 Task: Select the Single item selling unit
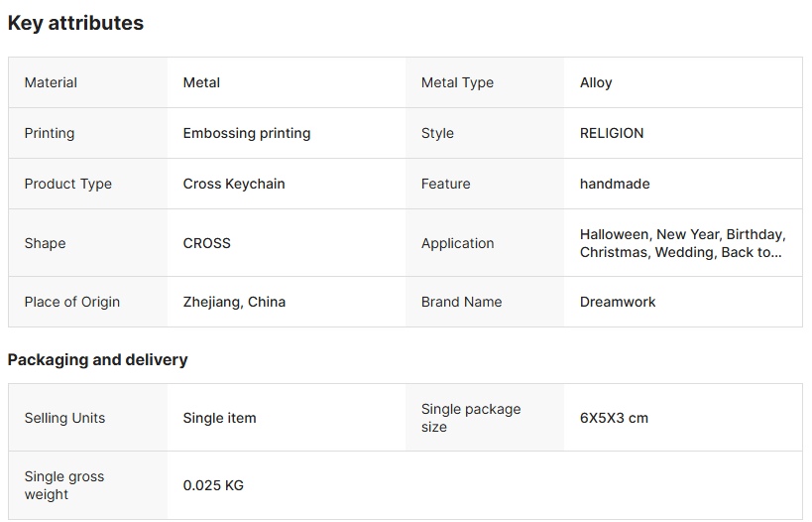coord(219,418)
